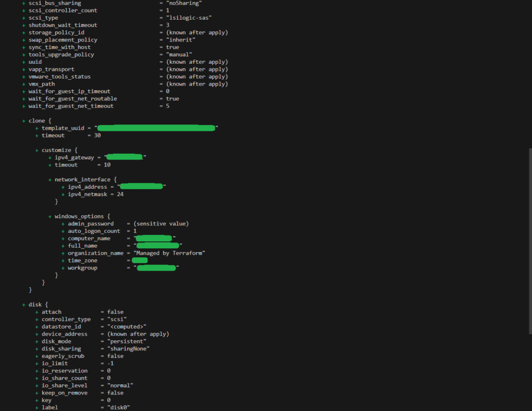Click the plus marker beside keep_on_remove
532x411 pixels.
(x=36, y=392)
